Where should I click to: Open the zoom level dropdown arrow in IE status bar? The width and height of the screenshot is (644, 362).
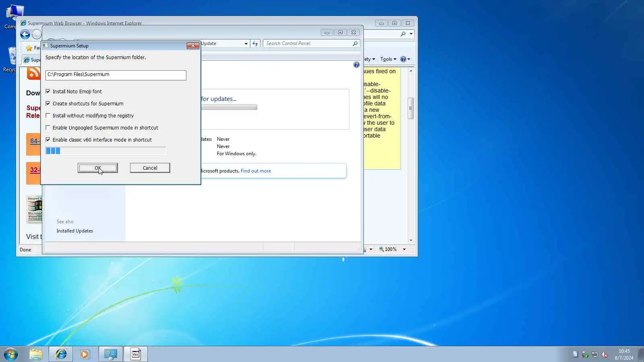coord(404,249)
